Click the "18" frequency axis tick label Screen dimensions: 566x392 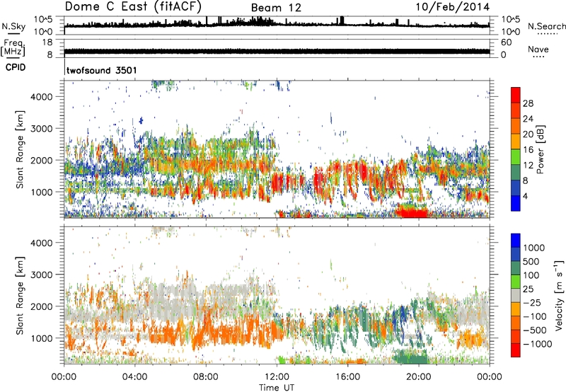[x=47, y=42]
